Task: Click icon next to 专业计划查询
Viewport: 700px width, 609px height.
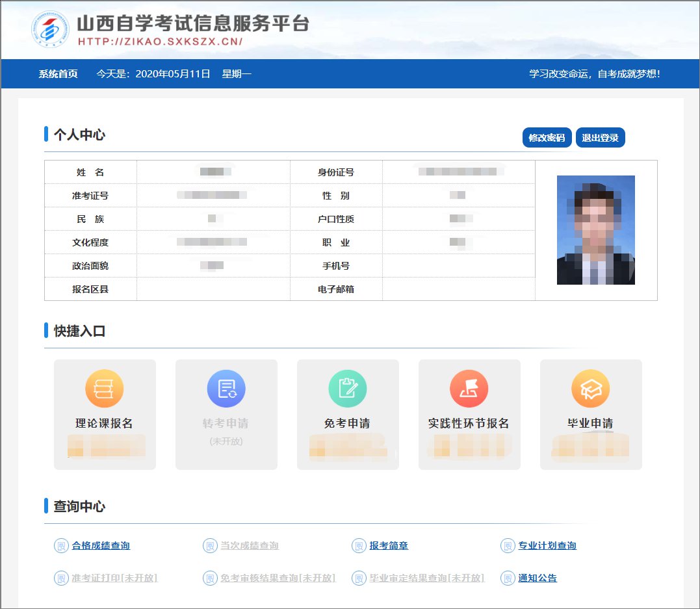Action: pos(508,545)
